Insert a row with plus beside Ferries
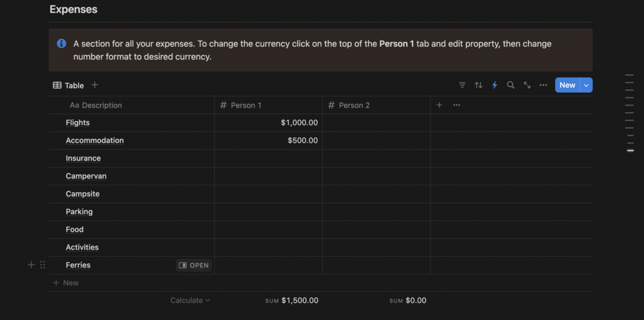 (x=31, y=265)
